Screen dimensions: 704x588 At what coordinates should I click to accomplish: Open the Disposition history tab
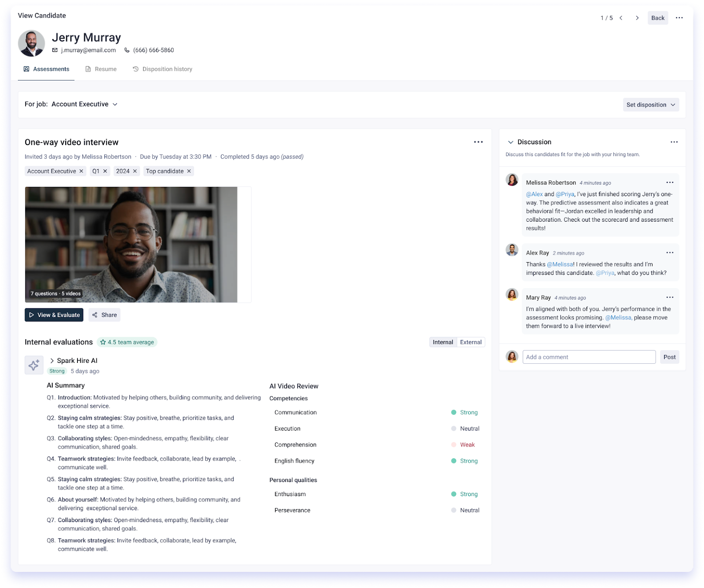pos(162,69)
